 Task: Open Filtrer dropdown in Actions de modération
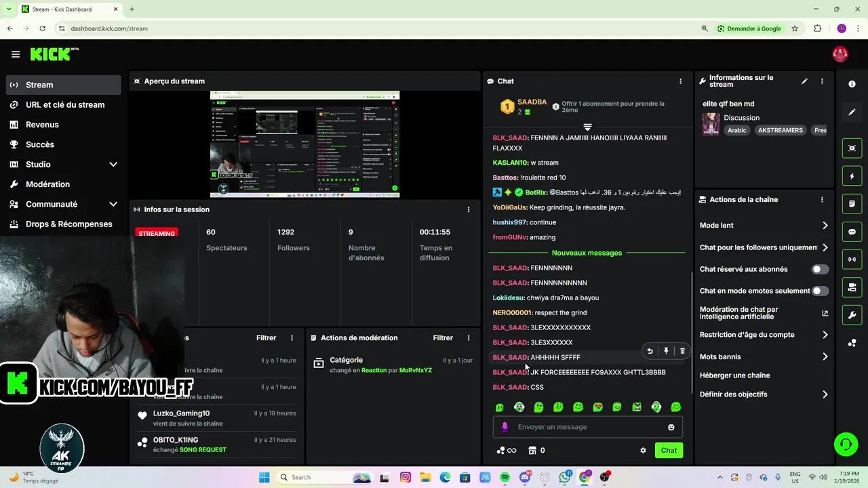pyautogui.click(x=443, y=338)
